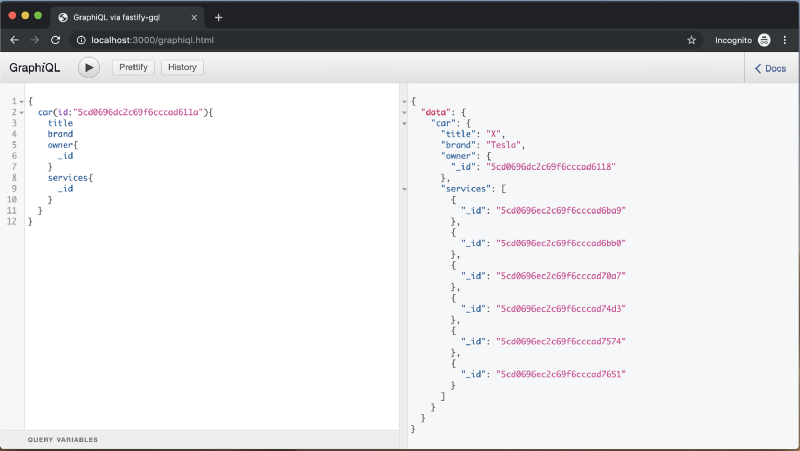Open a new browser tab with plus icon

pos(218,17)
